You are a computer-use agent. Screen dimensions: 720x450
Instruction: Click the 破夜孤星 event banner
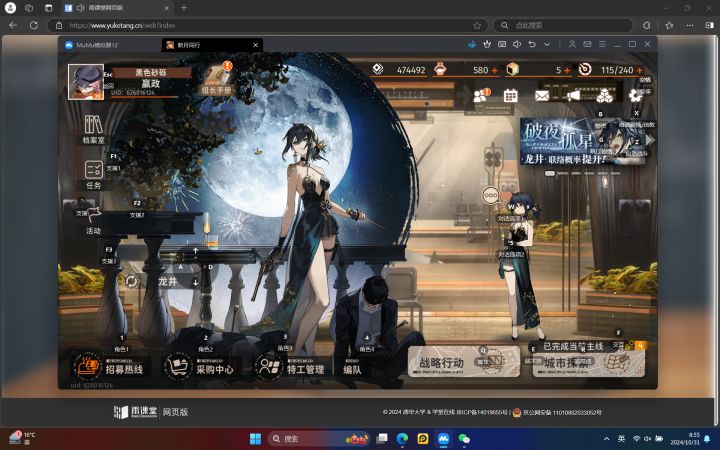584,142
